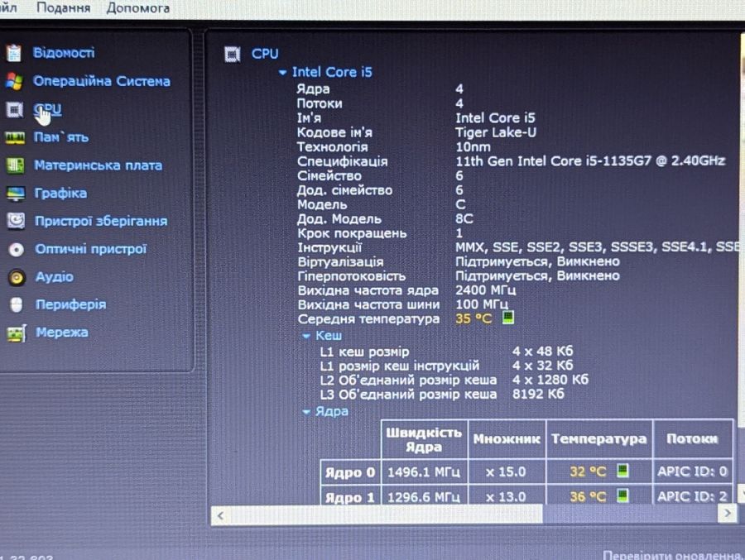Open the Подання menu
745x560 pixels.
[63, 8]
